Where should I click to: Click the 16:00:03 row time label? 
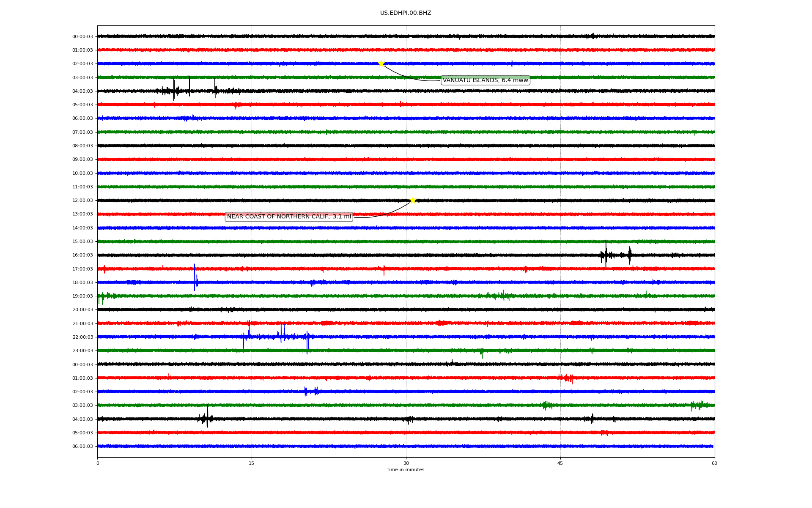(82, 255)
